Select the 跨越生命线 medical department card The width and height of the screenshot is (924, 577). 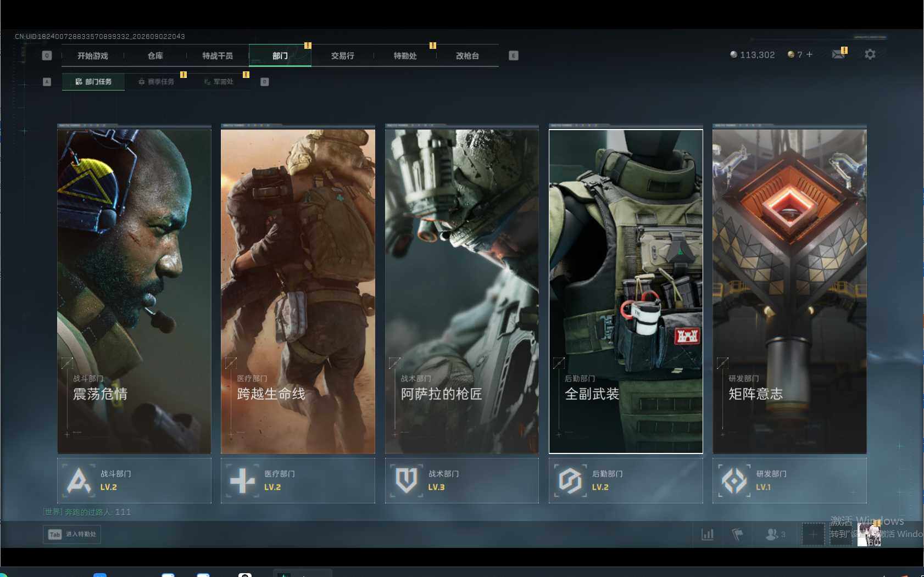[298, 291]
